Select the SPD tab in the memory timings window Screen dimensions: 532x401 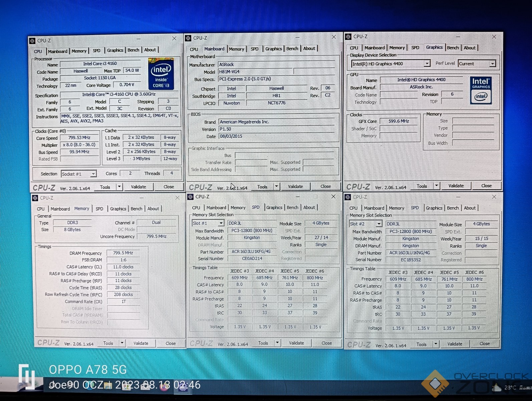99,209
